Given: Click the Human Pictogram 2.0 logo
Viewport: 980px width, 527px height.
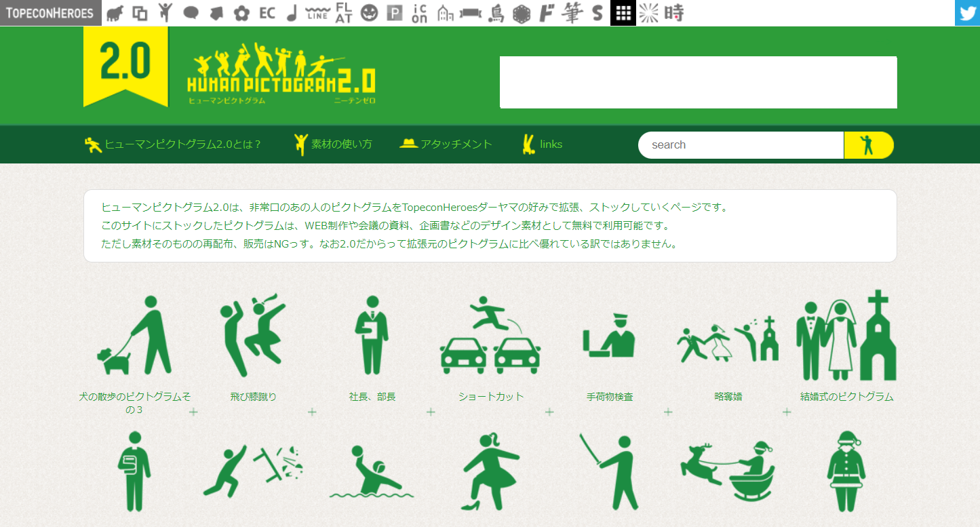Looking at the screenshot, I should tap(281, 73).
